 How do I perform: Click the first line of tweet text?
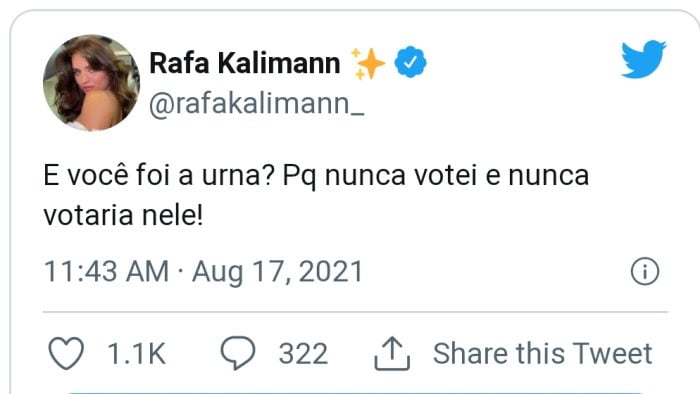tap(316, 175)
